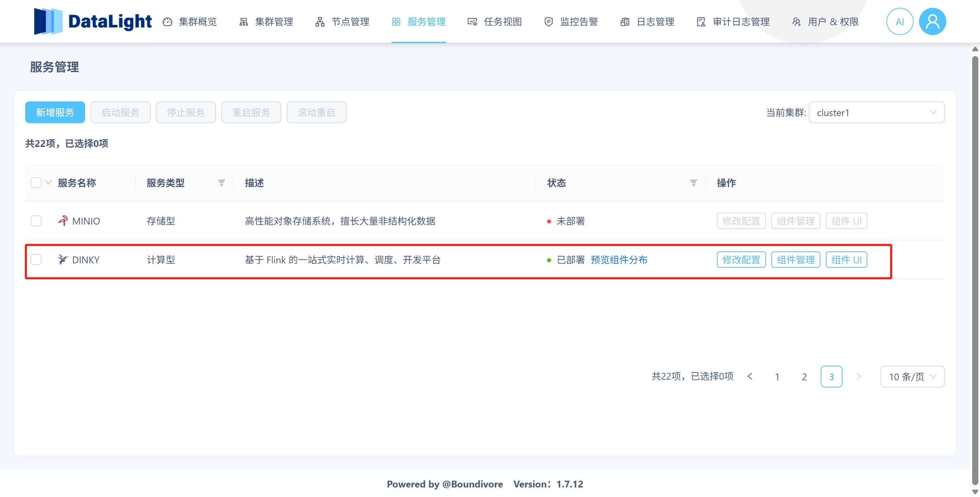
Task: Toggle the select-all header checkbox
Action: coord(36,183)
